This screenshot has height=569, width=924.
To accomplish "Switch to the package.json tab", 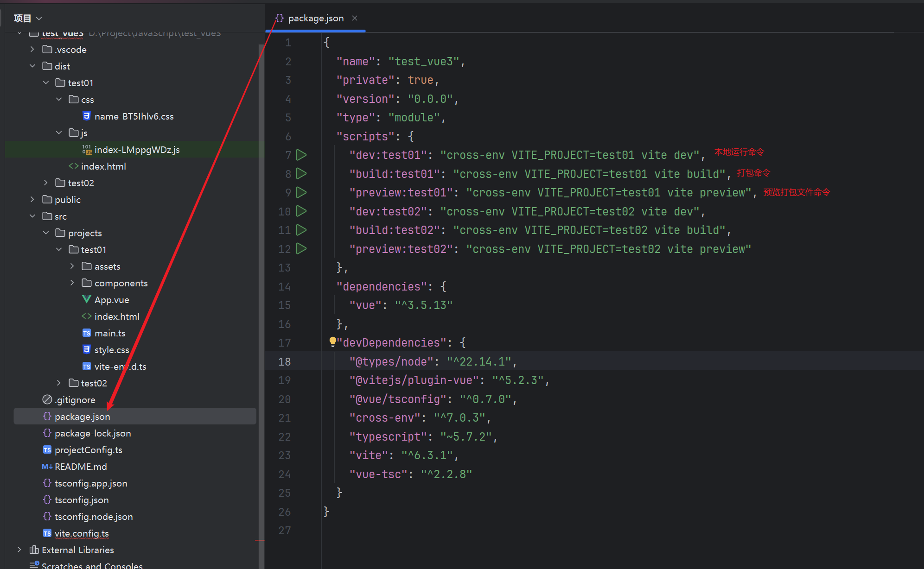I will click(x=315, y=18).
